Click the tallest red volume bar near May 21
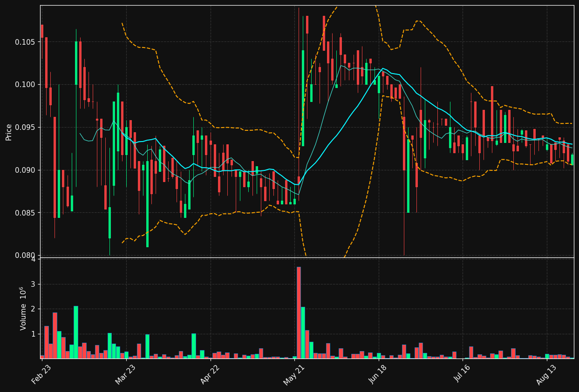This screenshot has width=579, height=392. pos(299,312)
